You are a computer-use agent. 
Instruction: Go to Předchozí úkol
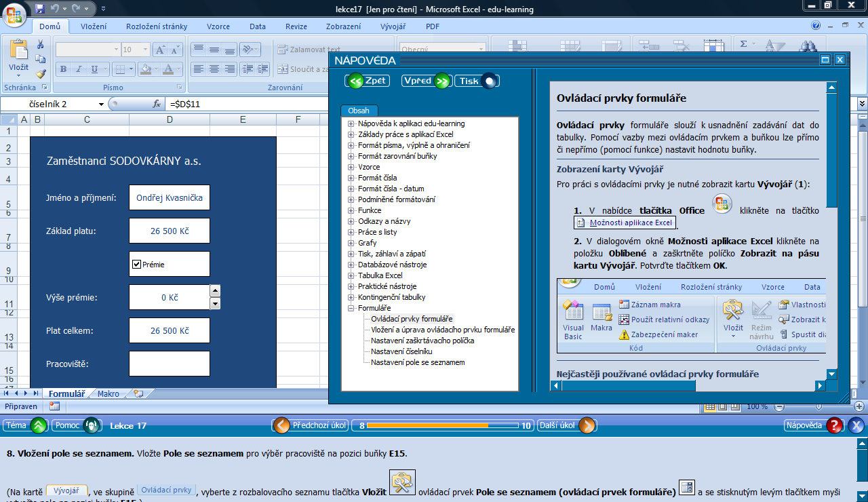coord(311,425)
